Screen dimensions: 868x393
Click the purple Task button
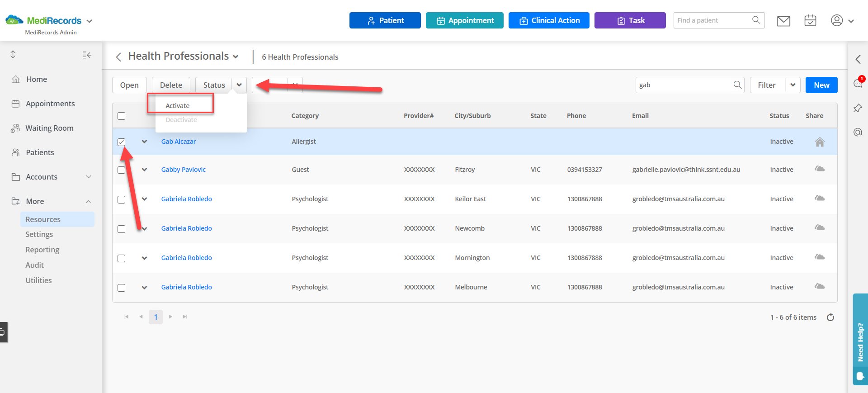[x=630, y=20]
